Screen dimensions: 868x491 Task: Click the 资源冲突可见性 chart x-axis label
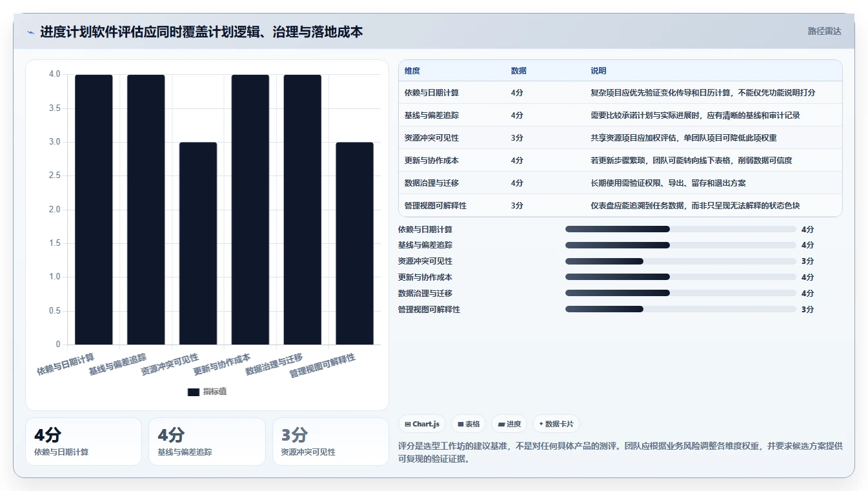(x=170, y=364)
